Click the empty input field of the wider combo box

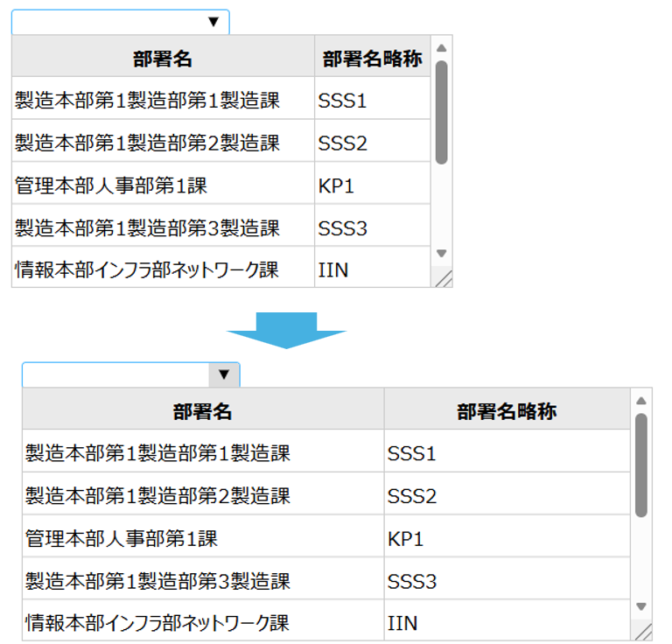(115, 375)
